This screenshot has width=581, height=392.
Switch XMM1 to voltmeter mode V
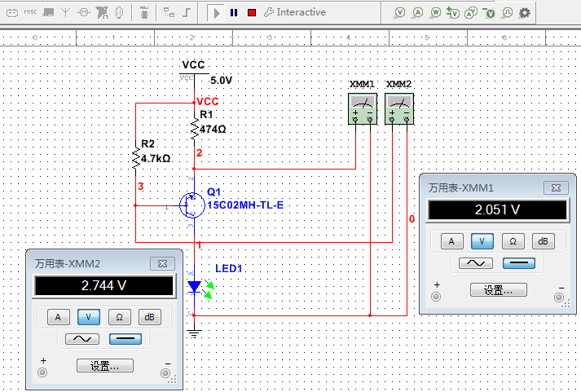point(482,241)
